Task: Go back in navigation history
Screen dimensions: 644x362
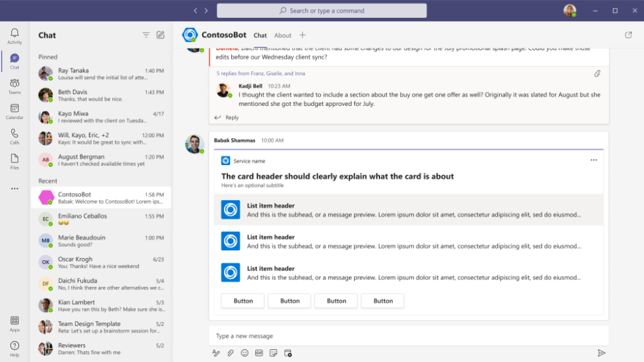Action: tap(195, 11)
